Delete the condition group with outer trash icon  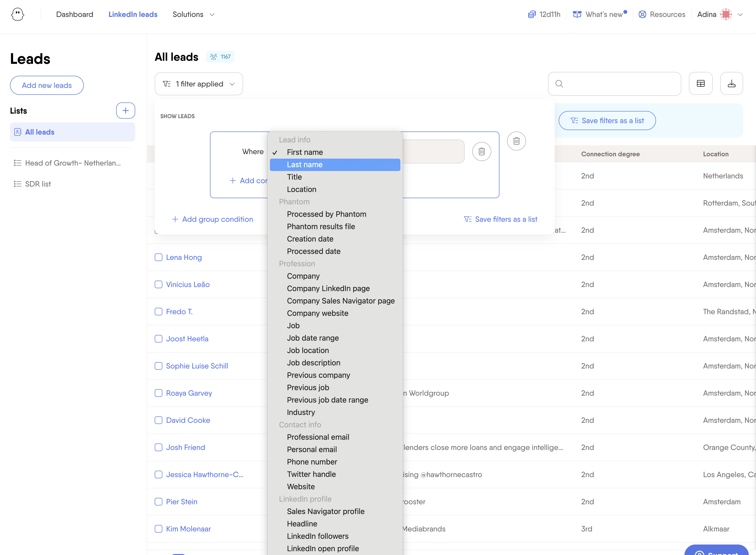coord(516,141)
